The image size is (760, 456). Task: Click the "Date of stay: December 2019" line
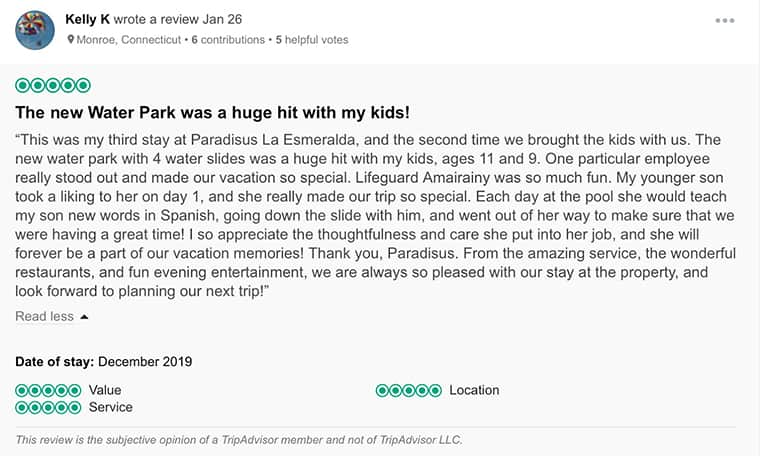point(103,361)
